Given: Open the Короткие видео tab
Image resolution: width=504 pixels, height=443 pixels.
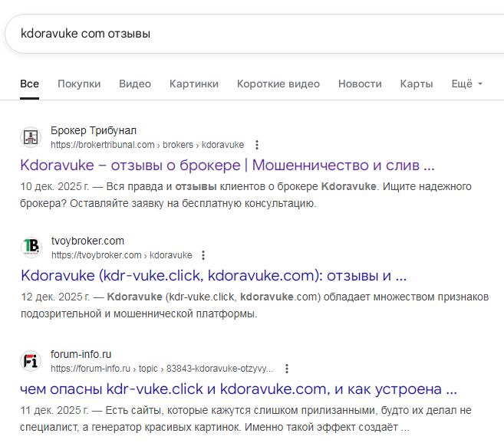Looking at the screenshot, I should [x=278, y=84].
